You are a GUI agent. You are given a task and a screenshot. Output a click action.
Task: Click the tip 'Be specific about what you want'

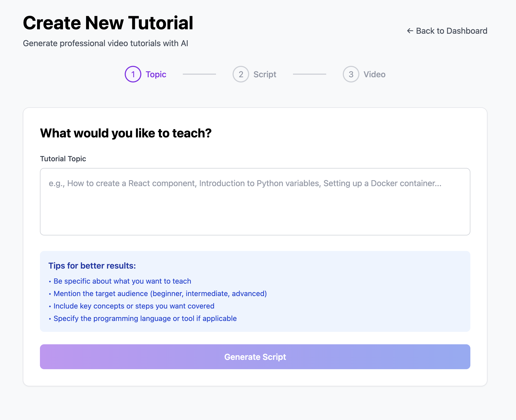pyautogui.click(x=122, y=281)
